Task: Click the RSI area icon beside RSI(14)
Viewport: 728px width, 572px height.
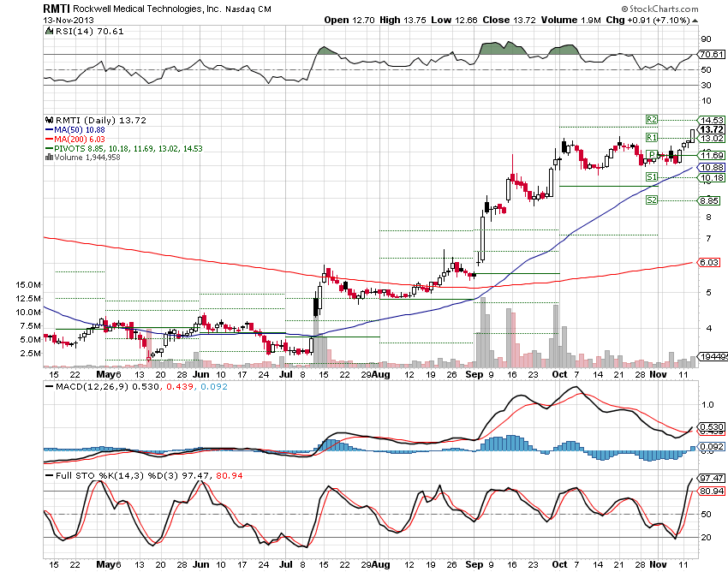Action: coord(49,31)
